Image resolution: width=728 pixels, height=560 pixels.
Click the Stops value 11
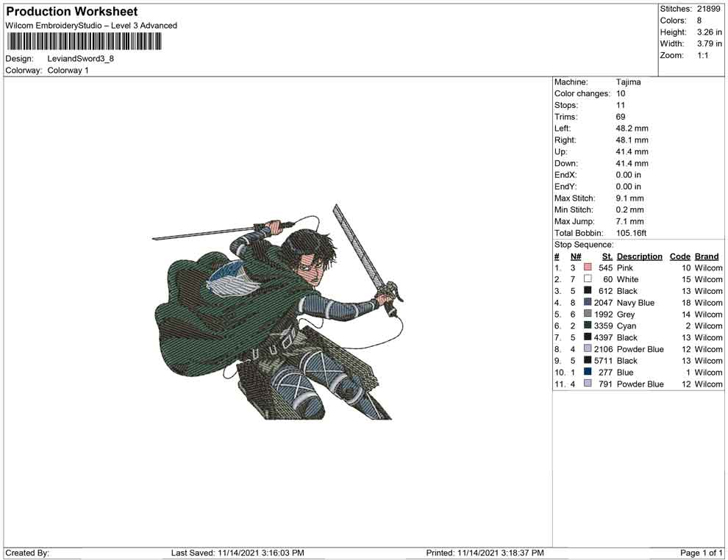point(621,105)
